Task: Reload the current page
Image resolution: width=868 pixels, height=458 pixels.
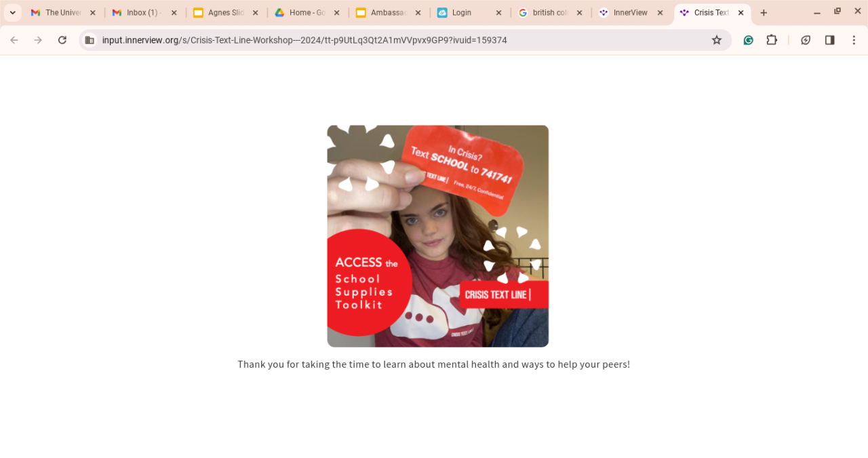Action: click(62, 40)
